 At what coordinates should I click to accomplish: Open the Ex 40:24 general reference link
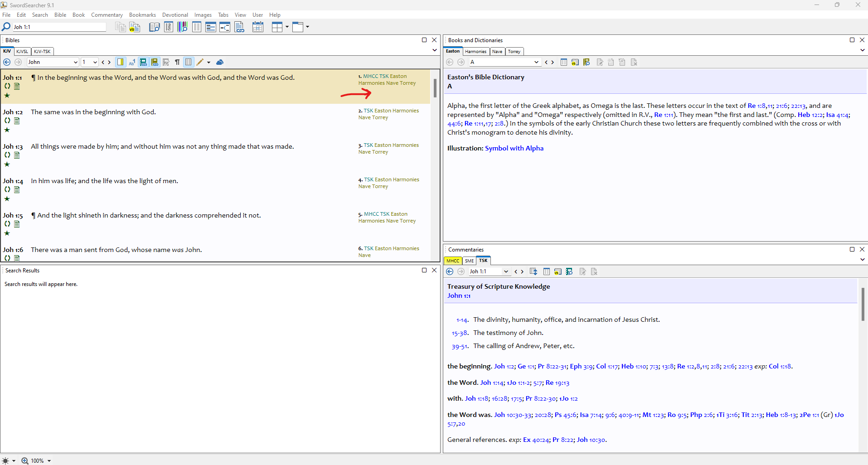(536, 440)
